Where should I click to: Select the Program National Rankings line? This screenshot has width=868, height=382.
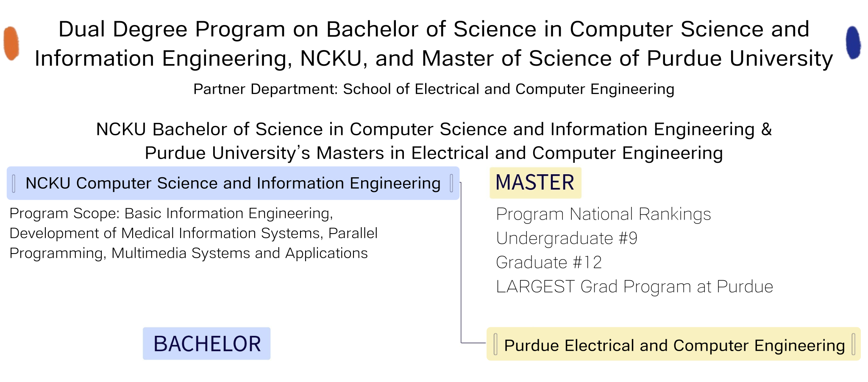pos(603,214)
